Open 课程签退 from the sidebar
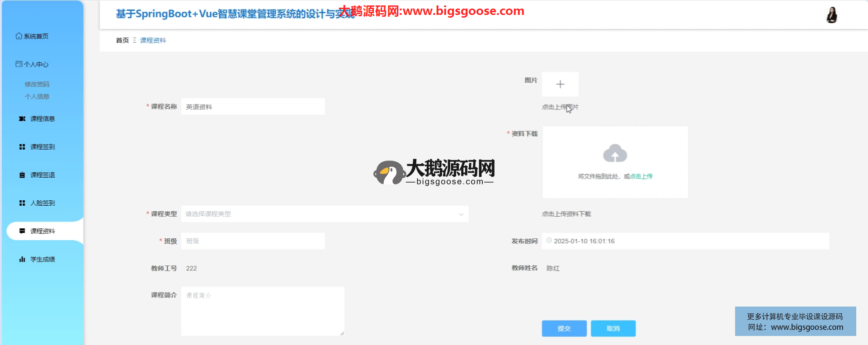Screen dimensions: 868x345 point(42,175)
